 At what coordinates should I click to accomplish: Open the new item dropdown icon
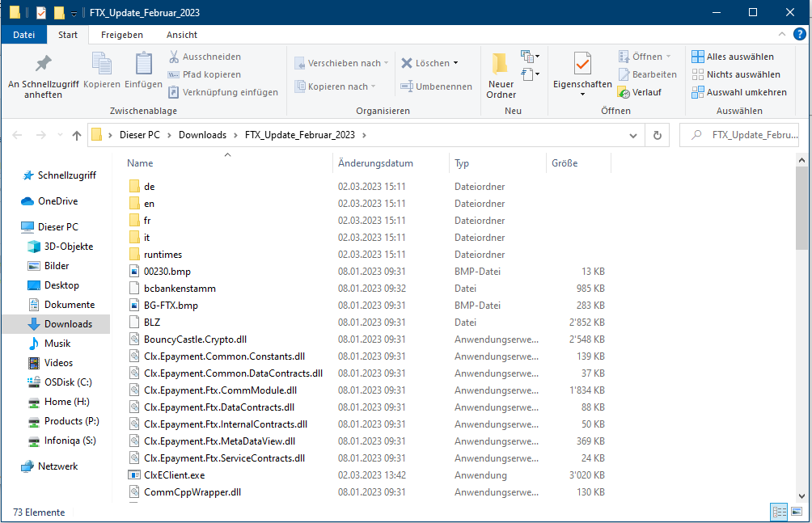[x=531, y=56]
